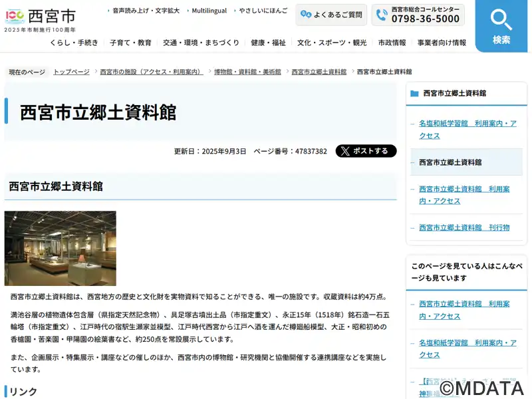Open 音声読み上げ・文字拡大 accessibility option
Screen dimensions: 532x399
click(146, 11)
